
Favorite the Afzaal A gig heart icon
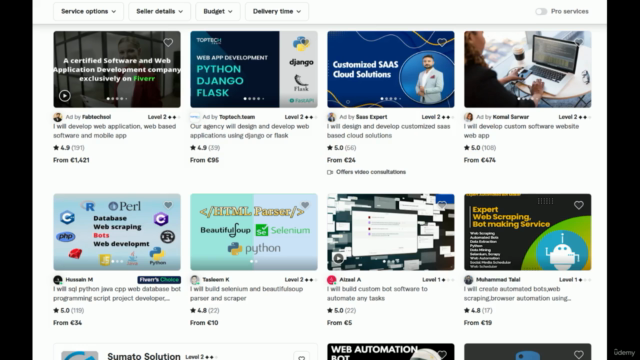pyautogui.click(x=442, y=205)
